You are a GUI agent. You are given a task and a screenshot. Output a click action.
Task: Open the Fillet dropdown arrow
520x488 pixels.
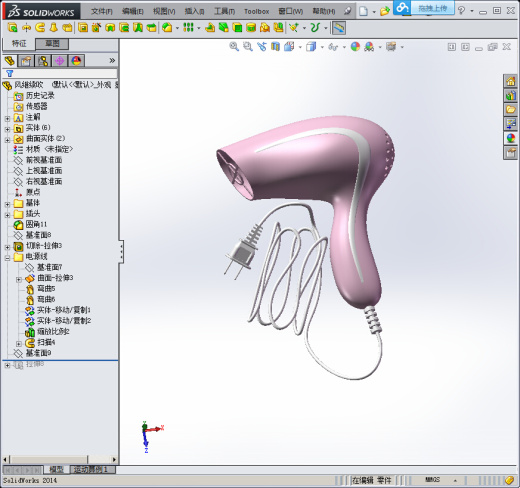177,28
